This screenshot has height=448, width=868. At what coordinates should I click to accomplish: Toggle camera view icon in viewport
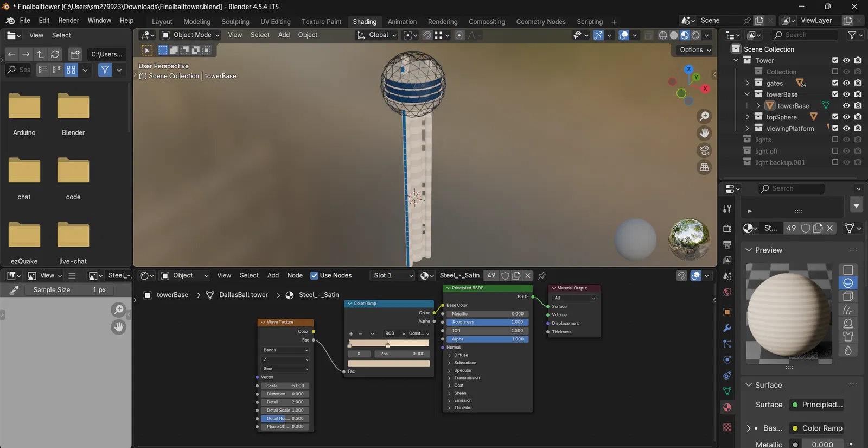coord(704,150)
